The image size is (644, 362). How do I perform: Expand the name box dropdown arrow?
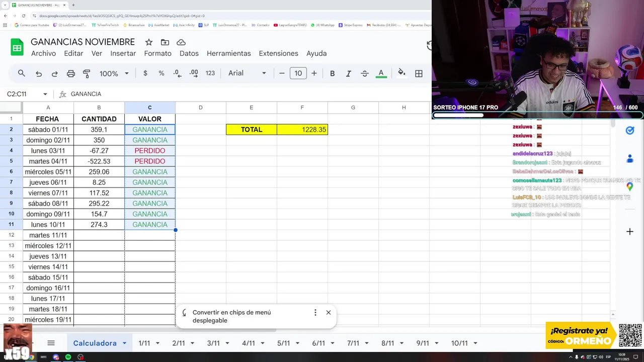point(45,94)
